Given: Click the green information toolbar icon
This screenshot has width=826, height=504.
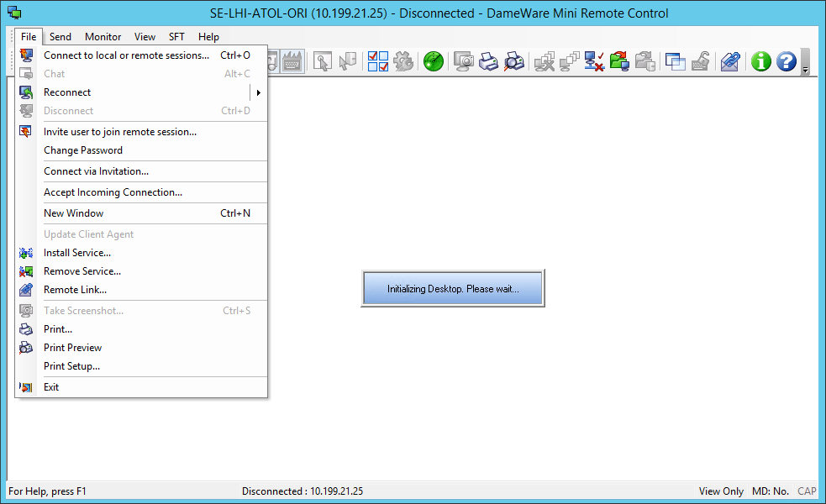Looking at the screenshot, I should point(760,61).
